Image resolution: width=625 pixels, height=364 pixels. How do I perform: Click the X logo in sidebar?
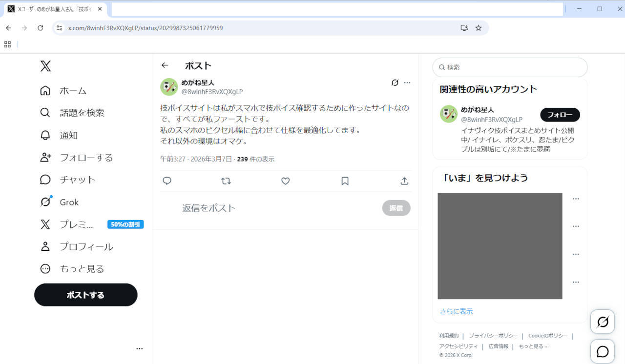45,66
